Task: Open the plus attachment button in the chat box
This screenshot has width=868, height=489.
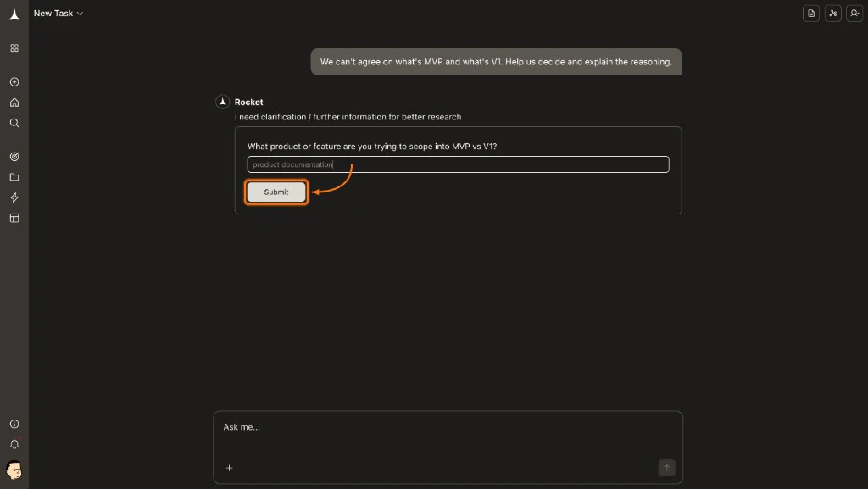Action: pyautogui.click(x=229, y=467)
